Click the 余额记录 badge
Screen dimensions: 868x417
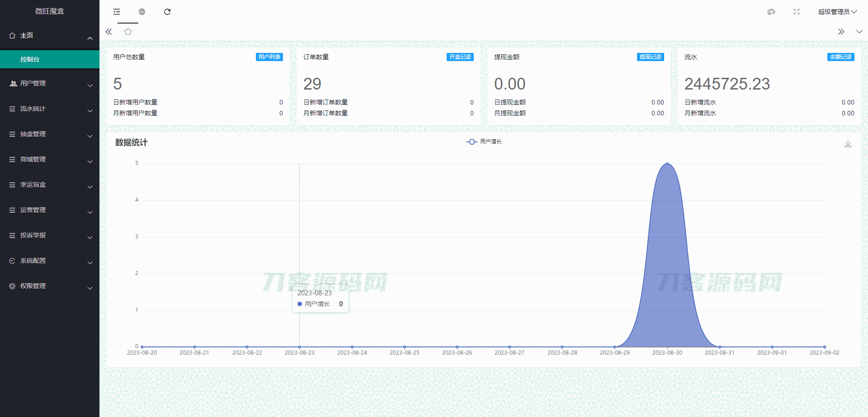pos(840,57)
